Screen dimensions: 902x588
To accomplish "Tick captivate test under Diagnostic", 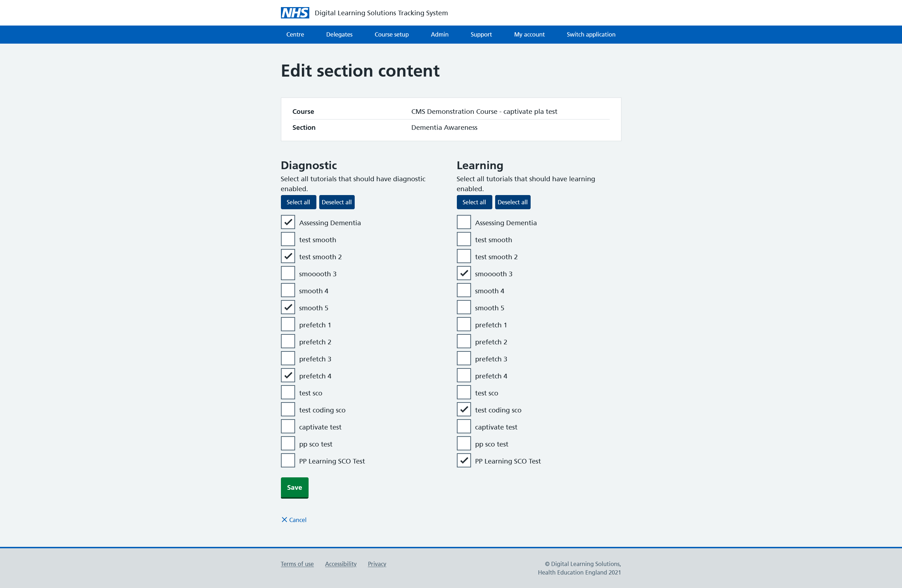I will [x=288, y=427].
